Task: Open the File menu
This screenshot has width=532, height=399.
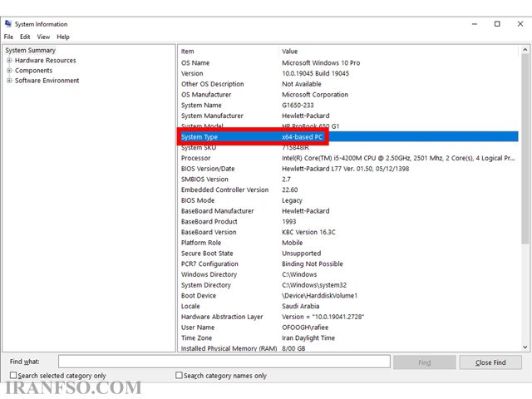Action: pos(8,37)
